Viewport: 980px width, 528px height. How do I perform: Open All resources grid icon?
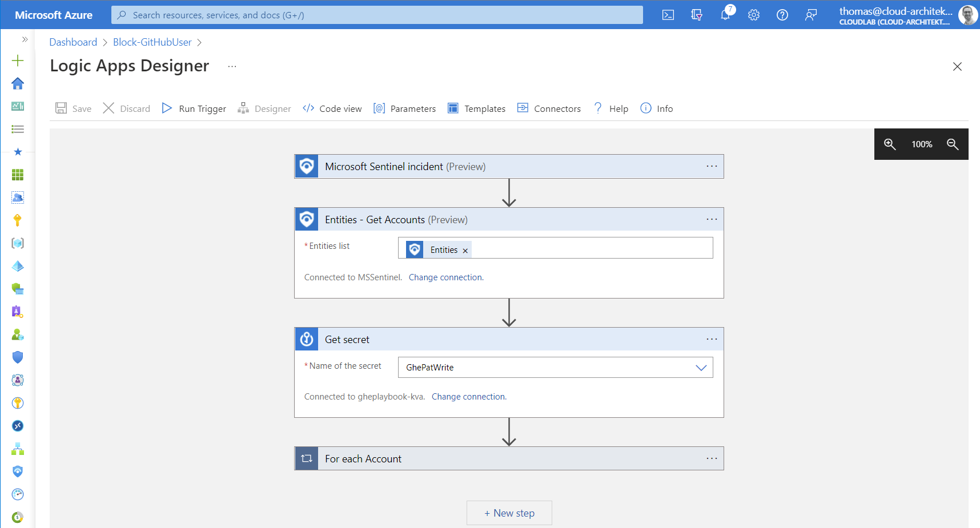(18, 175)
